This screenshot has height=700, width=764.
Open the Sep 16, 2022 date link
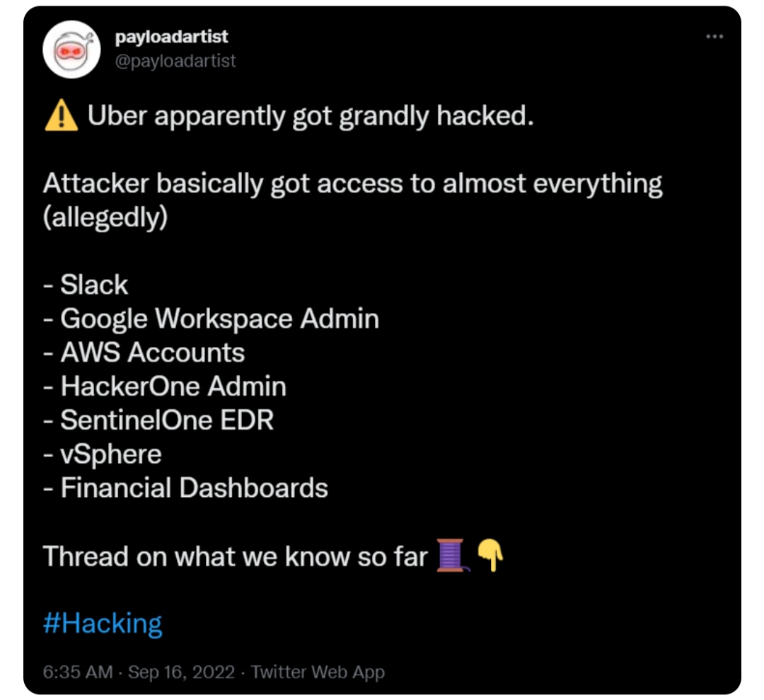click(181, 672)
